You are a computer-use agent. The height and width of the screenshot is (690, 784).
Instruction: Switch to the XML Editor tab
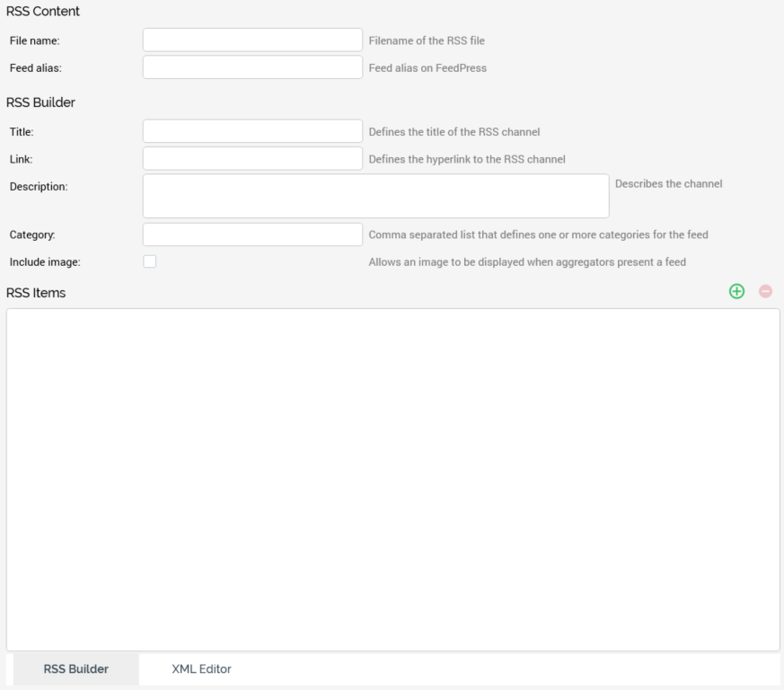coord(201,669)
